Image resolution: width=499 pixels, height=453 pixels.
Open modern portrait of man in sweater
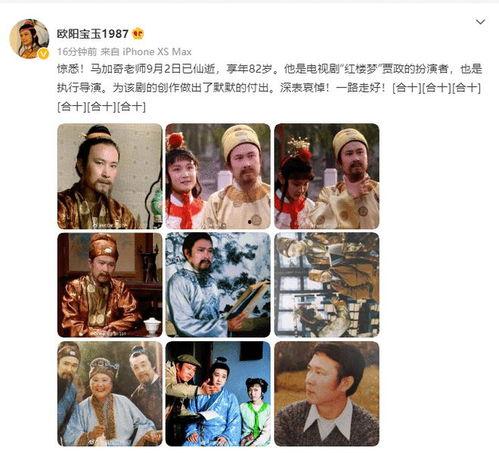pos(327,394)
